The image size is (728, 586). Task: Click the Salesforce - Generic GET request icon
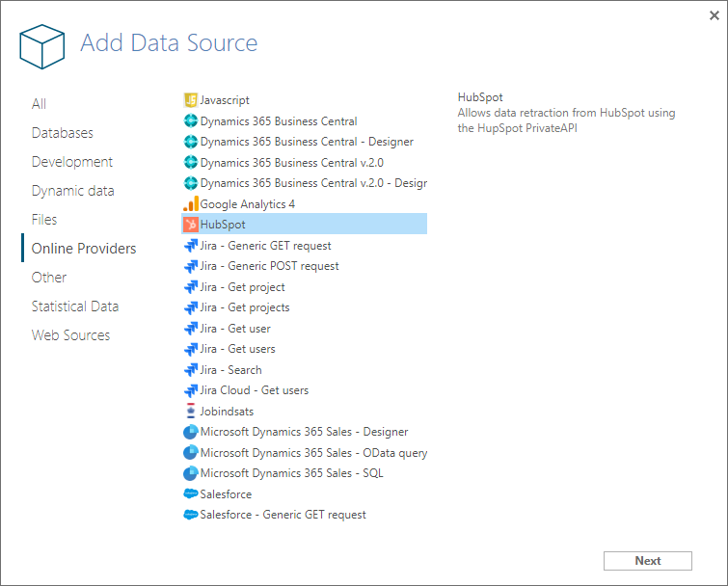coord(190,515)
